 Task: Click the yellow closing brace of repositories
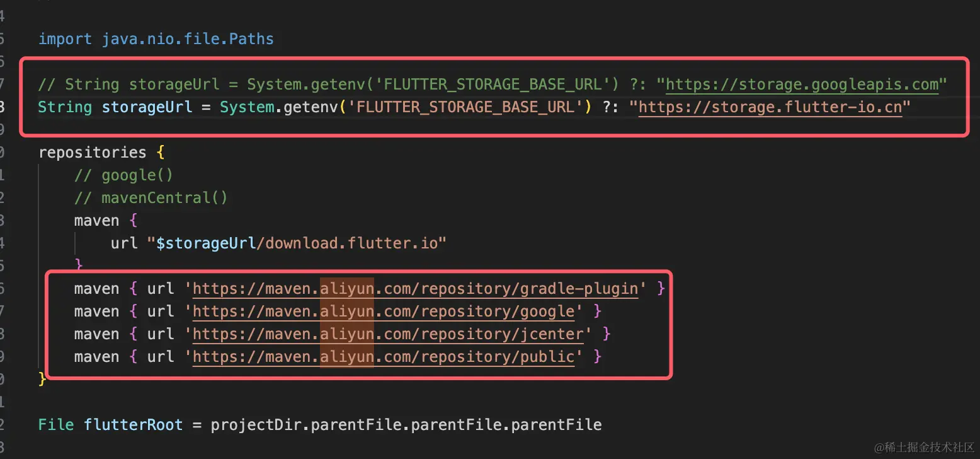pyautogui.click(x=43, y=380)
